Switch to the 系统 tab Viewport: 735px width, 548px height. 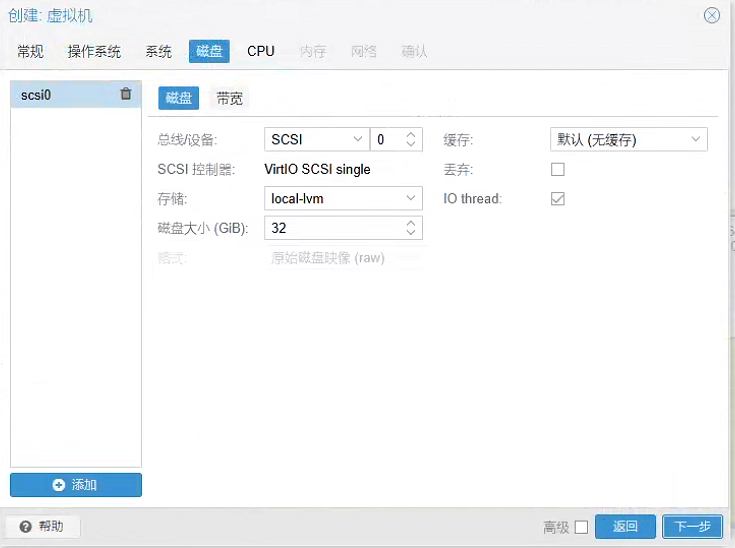pyautogui.click(x=158, y=51)
